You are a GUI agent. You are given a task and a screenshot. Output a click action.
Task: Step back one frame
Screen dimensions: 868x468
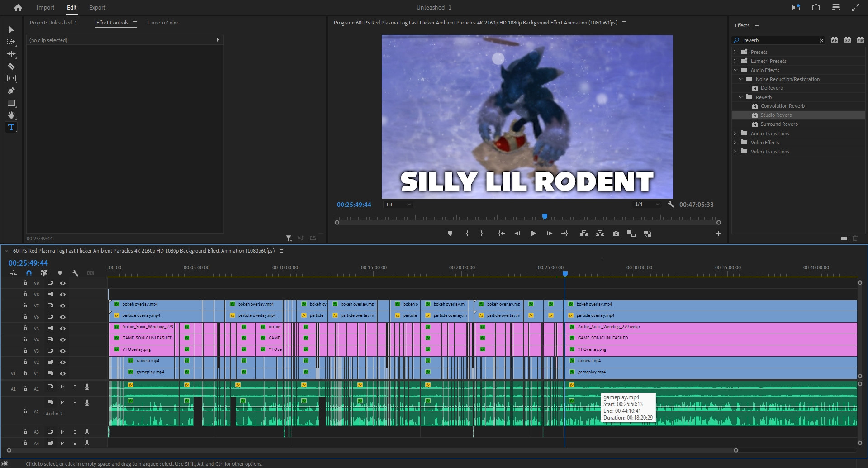[x=517, y=234]
